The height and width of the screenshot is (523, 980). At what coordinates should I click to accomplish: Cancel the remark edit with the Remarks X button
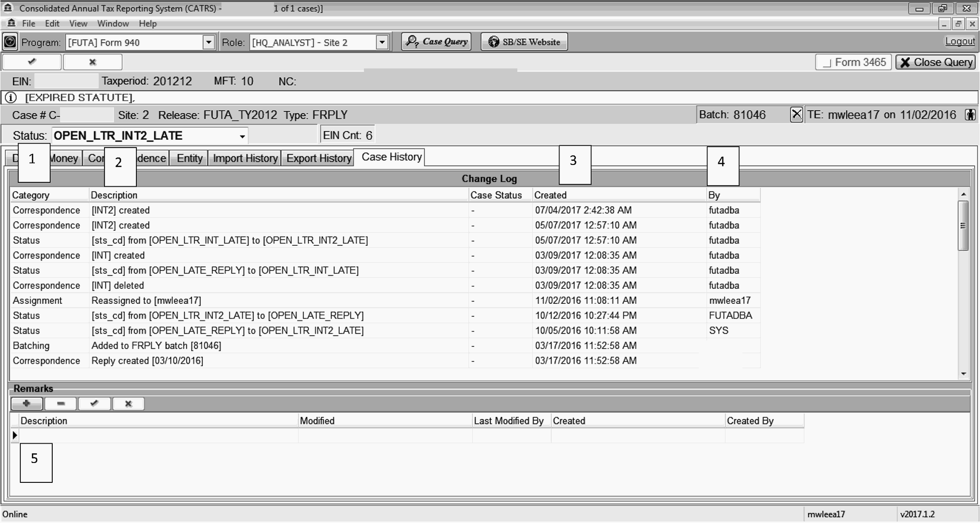click(128, 403)
